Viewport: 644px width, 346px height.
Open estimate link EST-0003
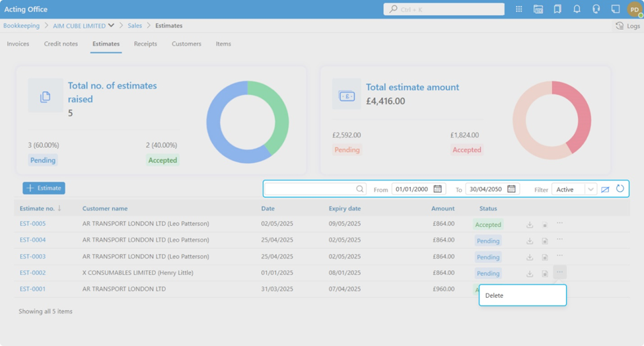pyautogui.click(x=32, y=257)
